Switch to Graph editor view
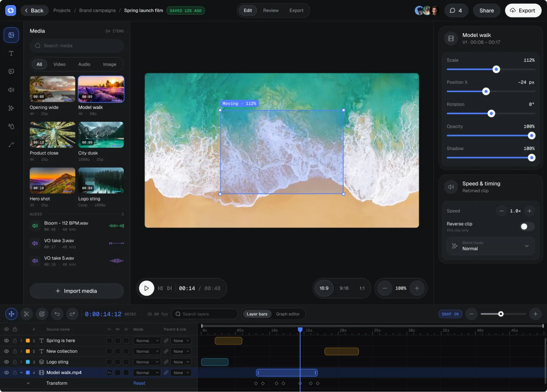The height and width of the screenshot is (392, 547). pos(288,314)
